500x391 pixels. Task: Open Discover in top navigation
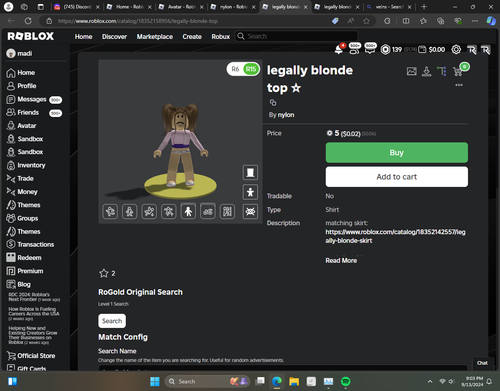point(114,36)
